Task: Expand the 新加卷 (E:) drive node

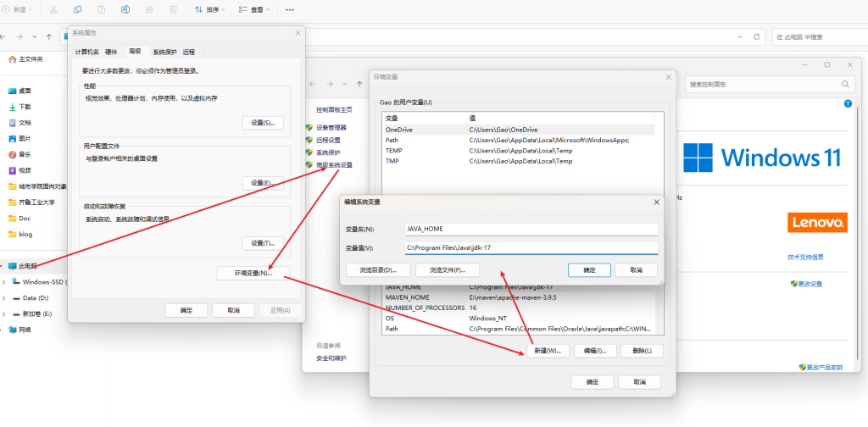Action: (x=4, y=313)
